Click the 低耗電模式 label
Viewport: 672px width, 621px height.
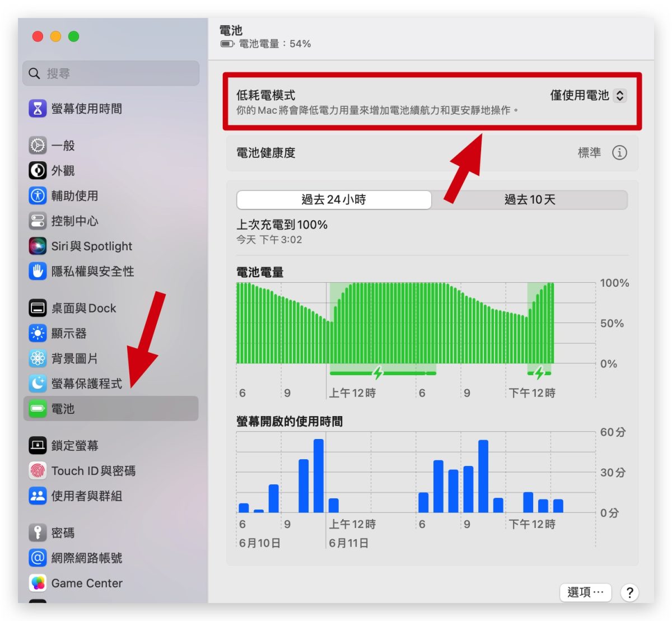[x=265, y=95]
